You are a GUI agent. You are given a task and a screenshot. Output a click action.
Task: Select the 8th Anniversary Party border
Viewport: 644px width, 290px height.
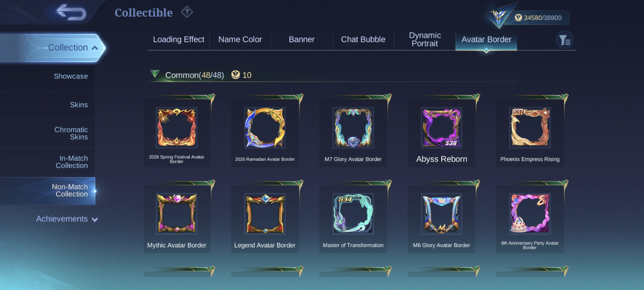click(x=530, y=219)
